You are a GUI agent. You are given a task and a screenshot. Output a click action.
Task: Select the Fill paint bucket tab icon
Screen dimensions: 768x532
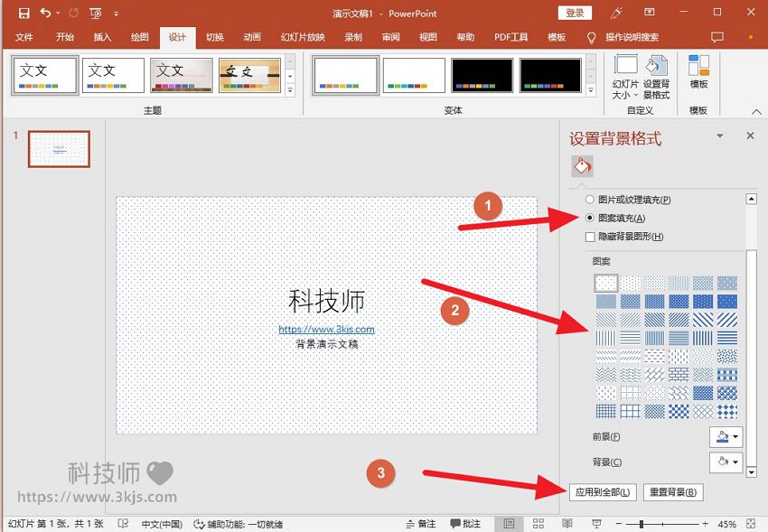click(582, 166)
